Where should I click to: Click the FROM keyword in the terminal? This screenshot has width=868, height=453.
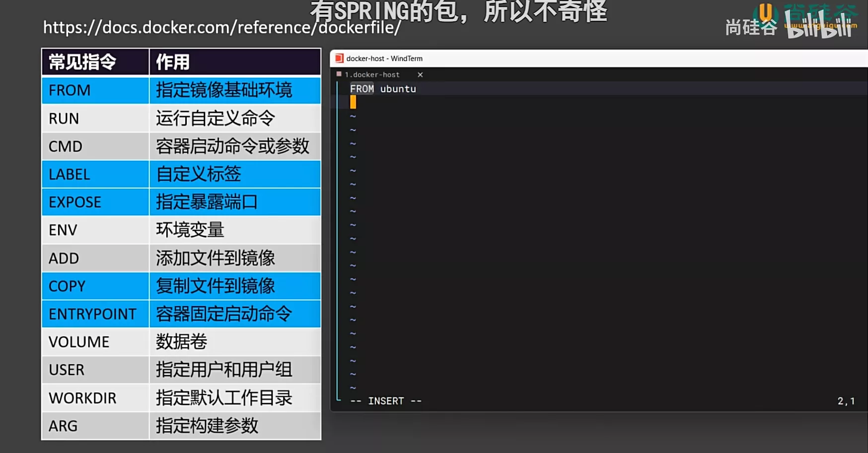(x=362, y=89)
